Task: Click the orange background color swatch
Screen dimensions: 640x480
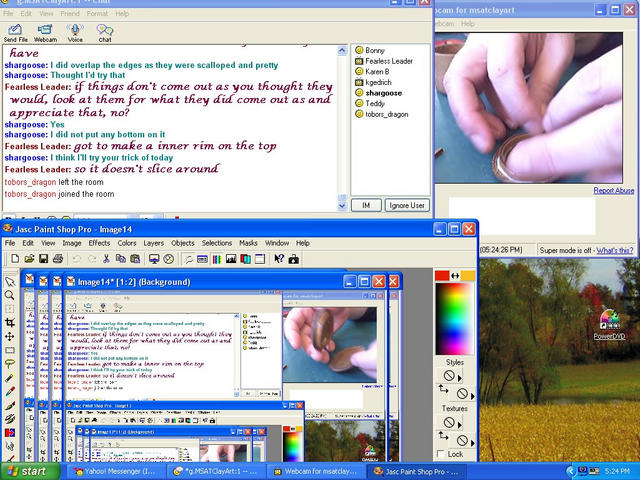Action: click(x=468, y=276)
